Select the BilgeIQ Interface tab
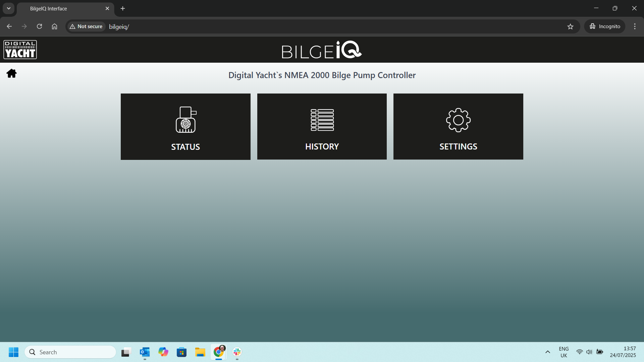Viewport: 644px width, 362px height. pos(64,9)
